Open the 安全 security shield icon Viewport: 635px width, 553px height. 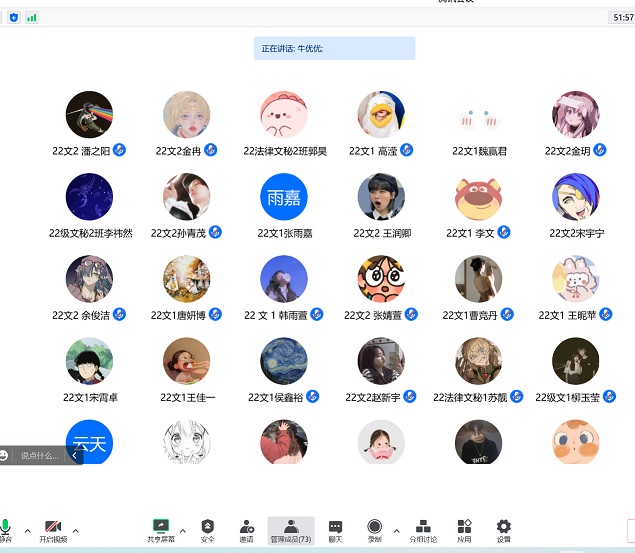coord(207,529)
